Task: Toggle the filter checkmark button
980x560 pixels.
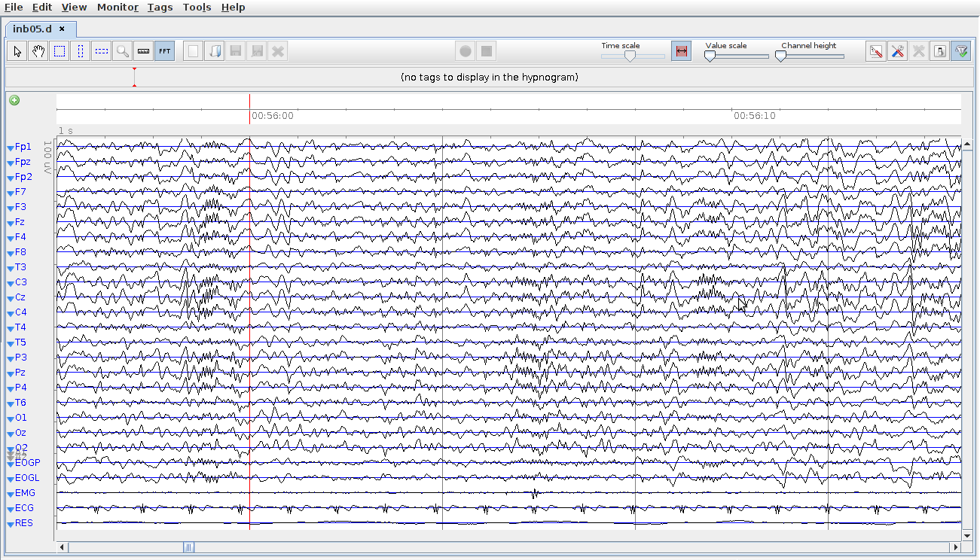Action: 960,51
